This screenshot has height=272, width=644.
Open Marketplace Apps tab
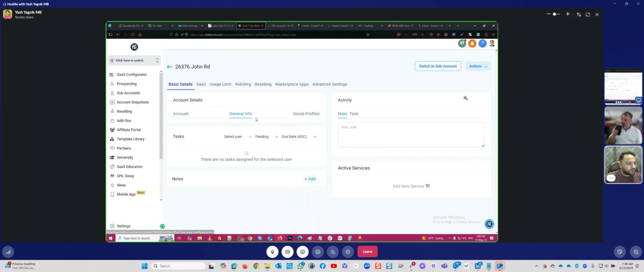[x=292, y=84]
